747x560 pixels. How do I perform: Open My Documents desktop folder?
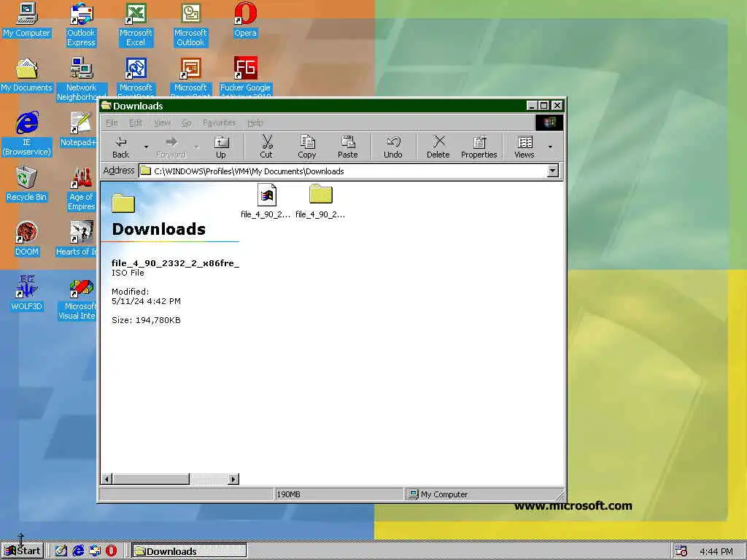pyautogui.click(x=27, y=75)
